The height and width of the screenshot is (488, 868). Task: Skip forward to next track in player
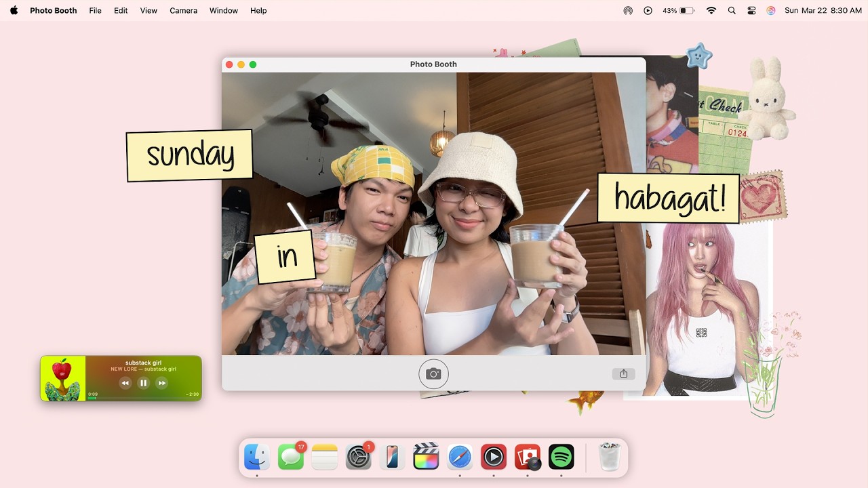161,383
